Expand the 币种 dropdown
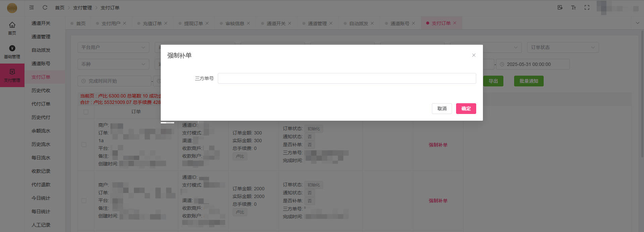 pyautogui.click(x=113, y=64)
